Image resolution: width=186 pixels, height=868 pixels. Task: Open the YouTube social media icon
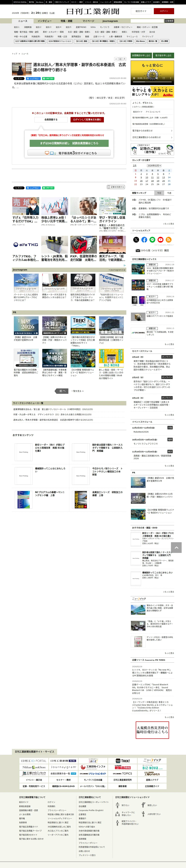(160, 240)
